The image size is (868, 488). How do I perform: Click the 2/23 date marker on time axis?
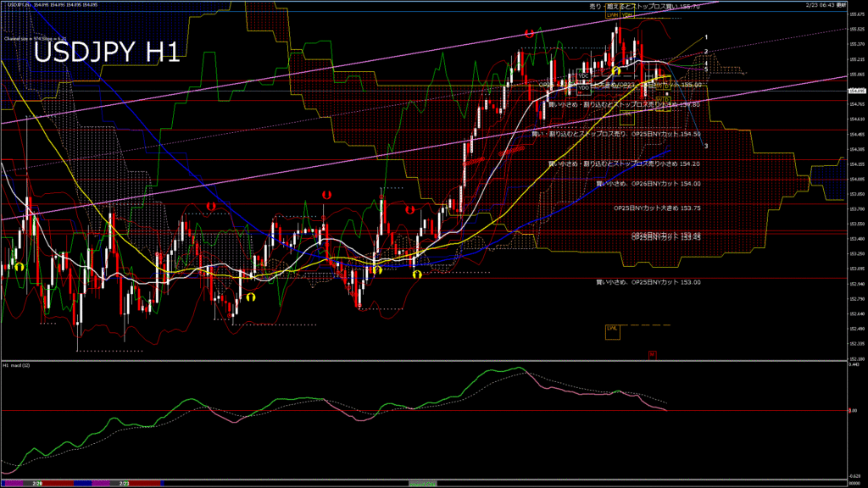click(x=124, y=483)
